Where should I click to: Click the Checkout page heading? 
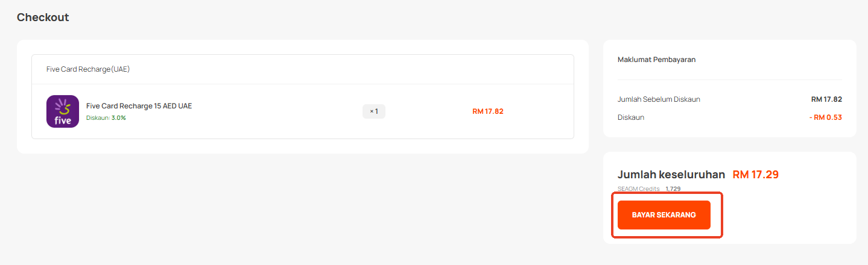[x=43, y=17]
